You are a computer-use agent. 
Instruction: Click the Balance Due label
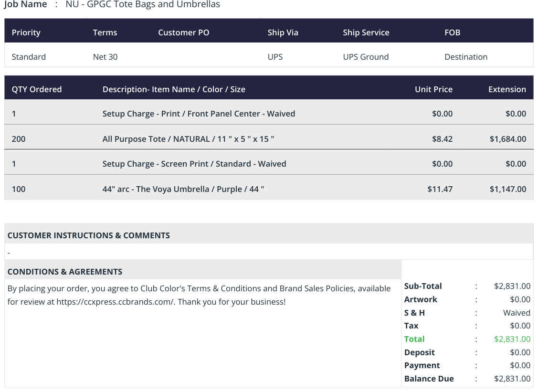point(429,379)
